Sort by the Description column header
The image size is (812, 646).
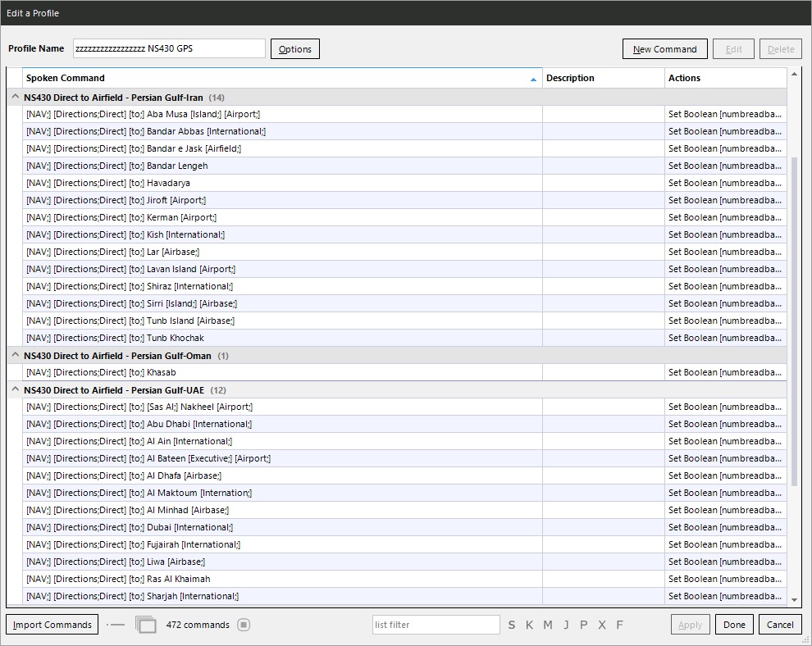click(x=603, y=78)
